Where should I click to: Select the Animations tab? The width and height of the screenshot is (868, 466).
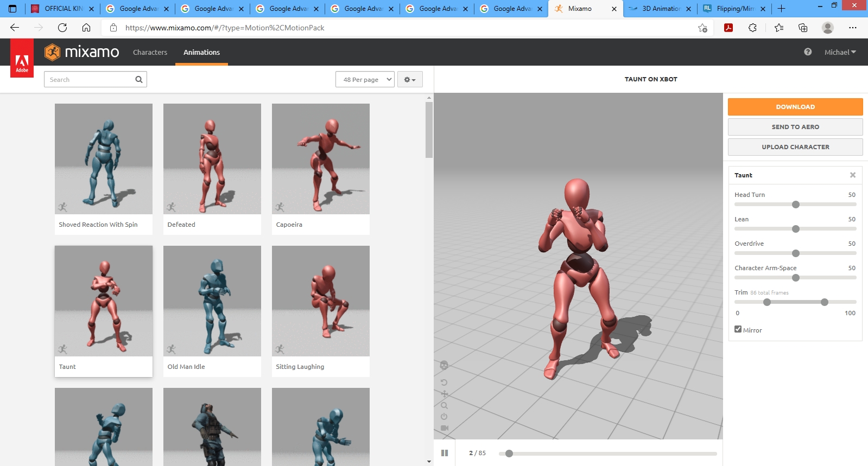click(201, 52)
